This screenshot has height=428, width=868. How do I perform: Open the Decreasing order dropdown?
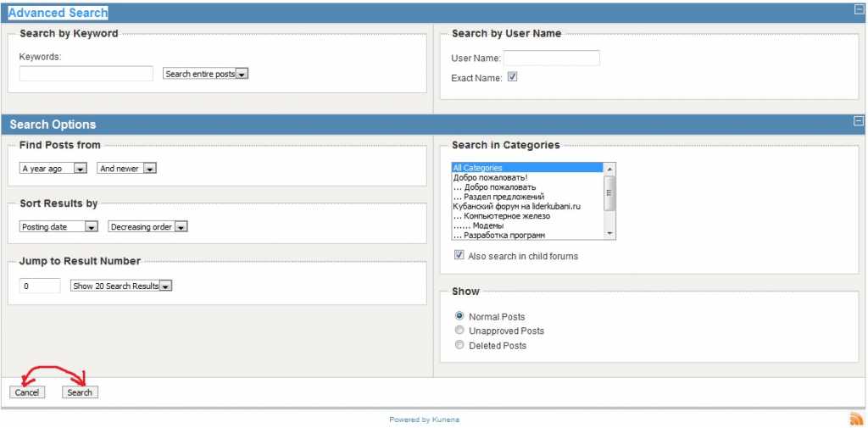tap(147, 227)
